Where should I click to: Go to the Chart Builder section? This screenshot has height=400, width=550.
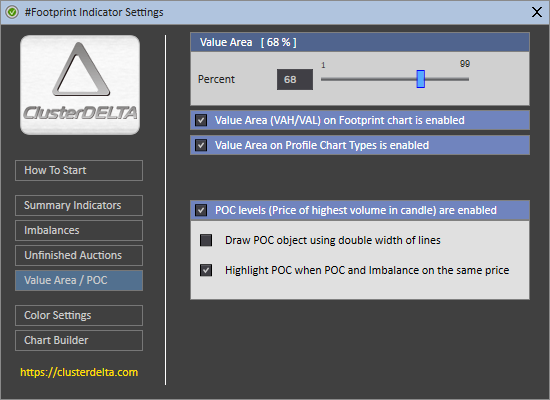(x=79, y=340)
